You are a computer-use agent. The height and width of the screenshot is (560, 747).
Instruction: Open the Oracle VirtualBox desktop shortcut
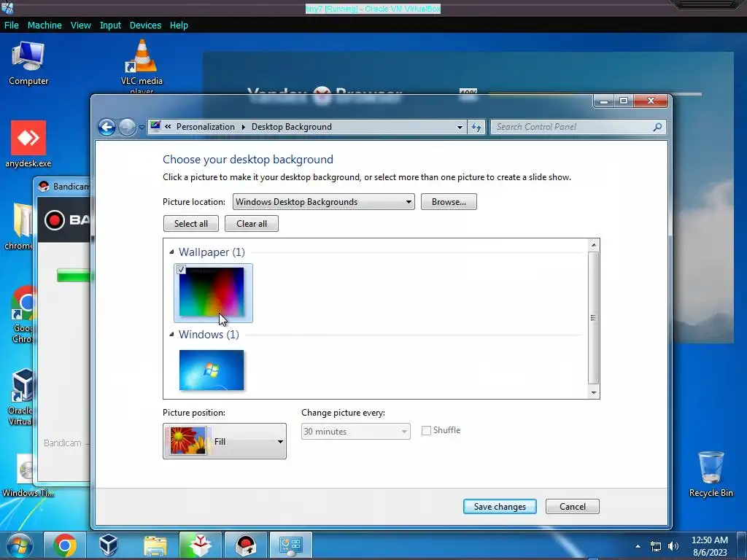(x=22, y=397)
